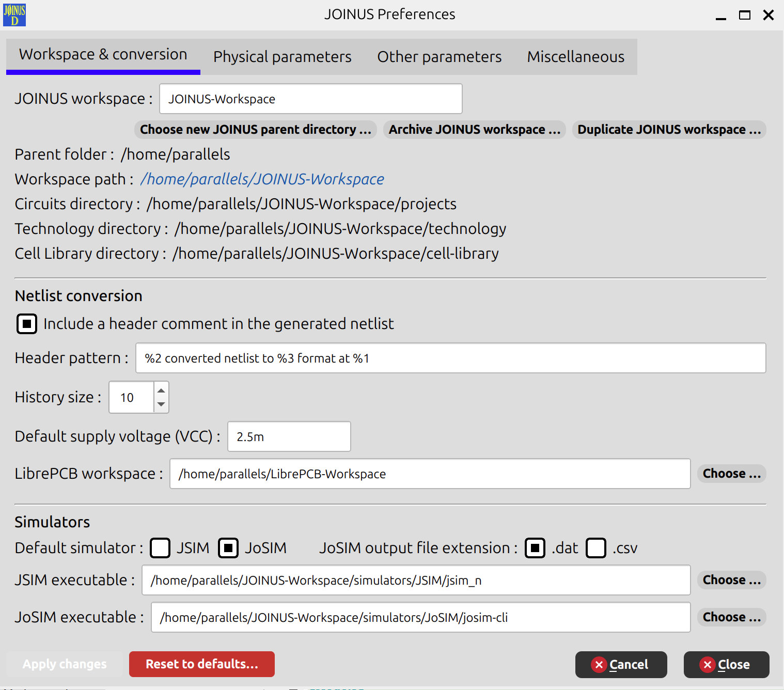The width and height of the screenshot is (784, 690).
Task: Click Parent folder path /home/parallels
Action: click(176, 154)
